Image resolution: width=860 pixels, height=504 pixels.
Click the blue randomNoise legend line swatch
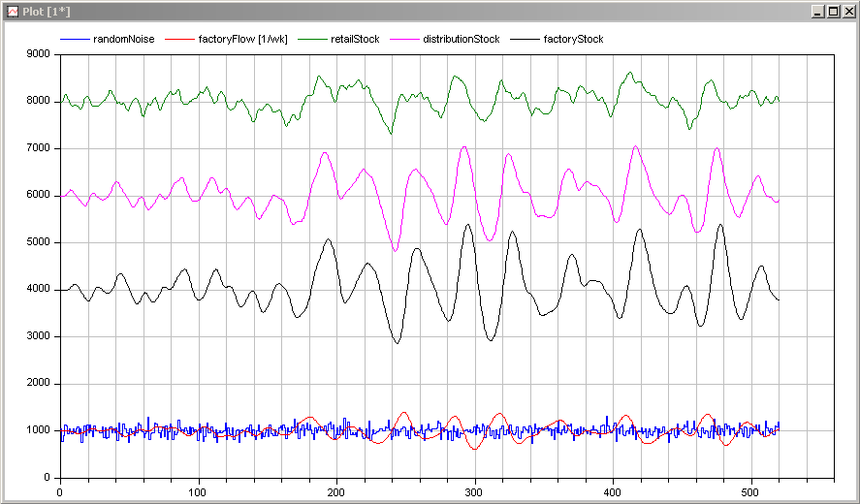point(75,40)
